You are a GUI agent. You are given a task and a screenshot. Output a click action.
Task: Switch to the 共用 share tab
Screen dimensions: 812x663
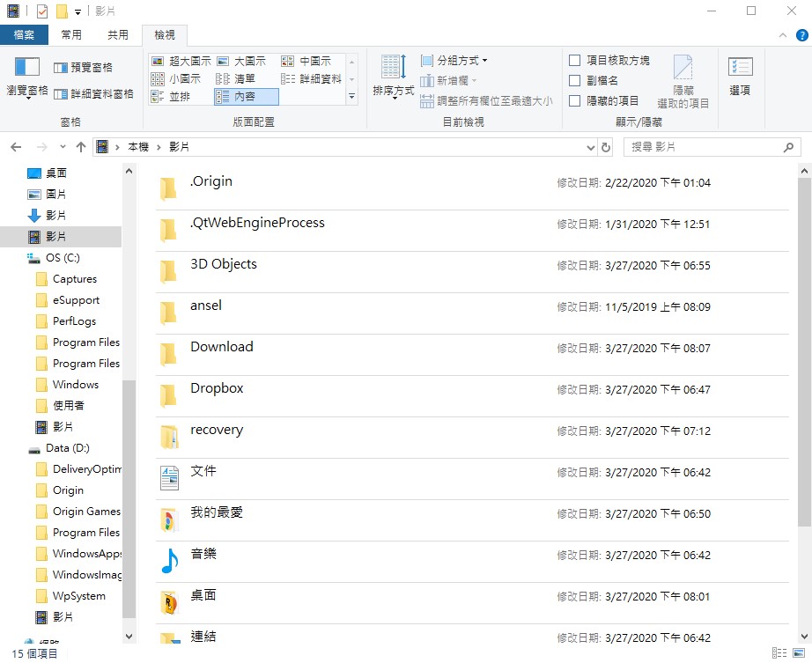click(x=118, y=34)
